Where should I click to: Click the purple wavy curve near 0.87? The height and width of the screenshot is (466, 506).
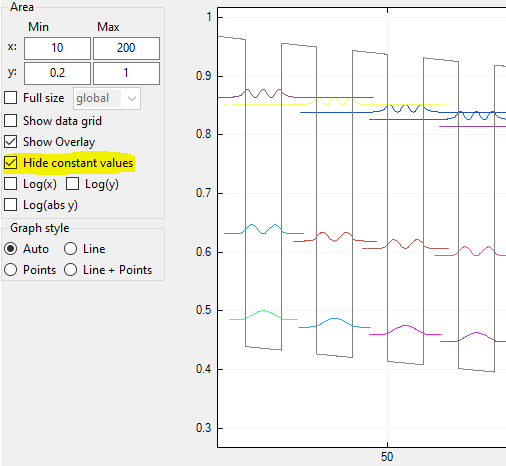pos(263,93)
